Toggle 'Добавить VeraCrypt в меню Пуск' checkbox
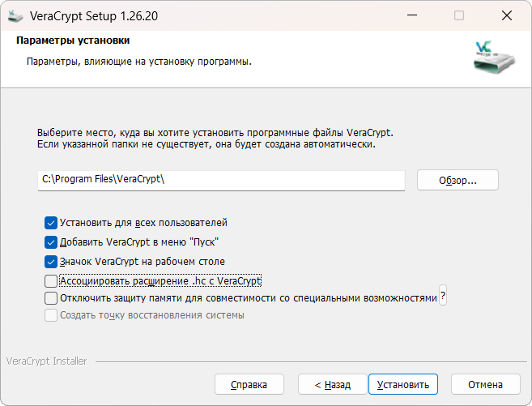532x406 pixels. 51,241
